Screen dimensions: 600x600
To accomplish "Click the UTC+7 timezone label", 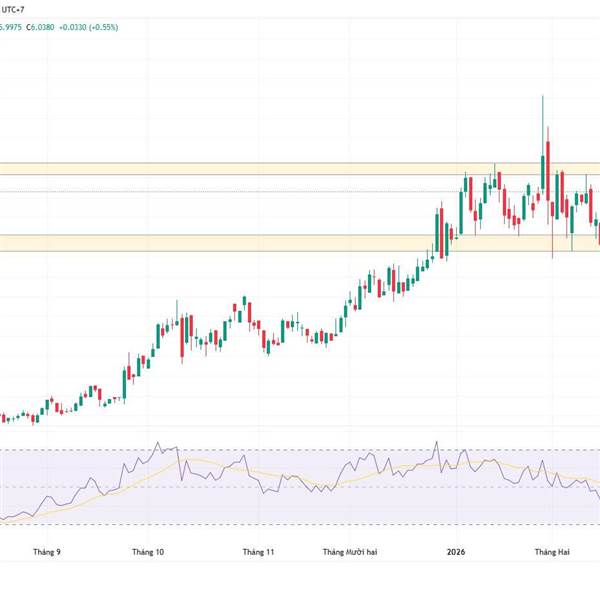I will coord(13,10).
